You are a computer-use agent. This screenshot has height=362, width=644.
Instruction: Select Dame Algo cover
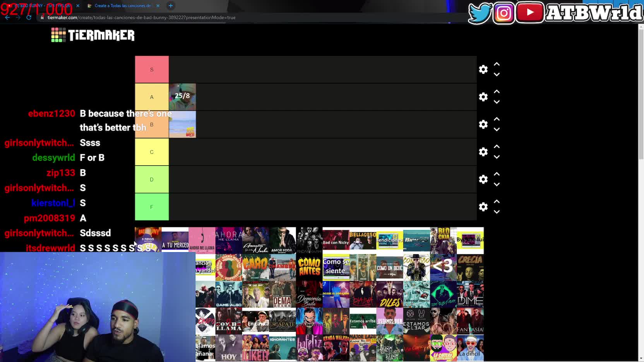[229, 294]
